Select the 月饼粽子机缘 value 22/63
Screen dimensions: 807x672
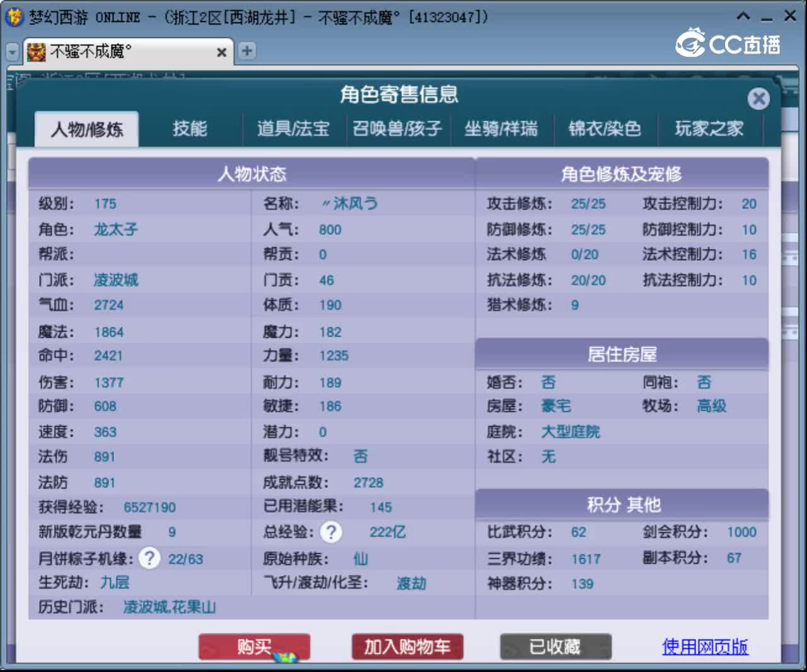(185, 559)
